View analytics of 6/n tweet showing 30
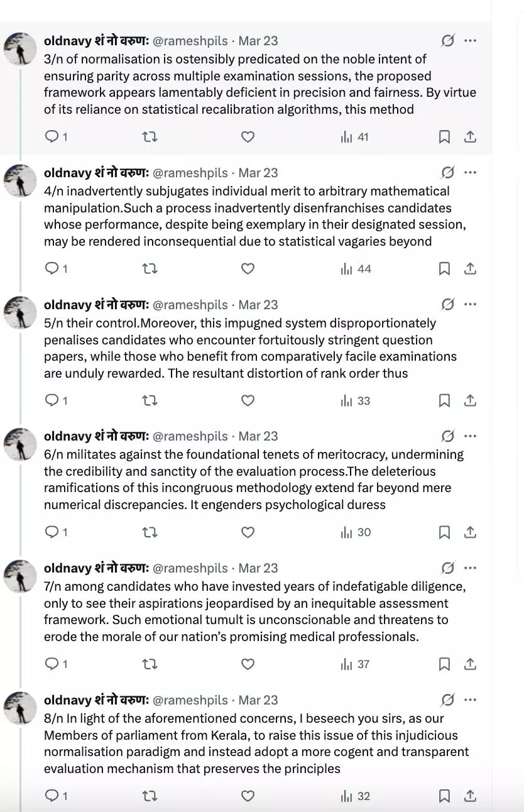The height and width of the screenshot is (812, 524). click(x=356, y=532)
